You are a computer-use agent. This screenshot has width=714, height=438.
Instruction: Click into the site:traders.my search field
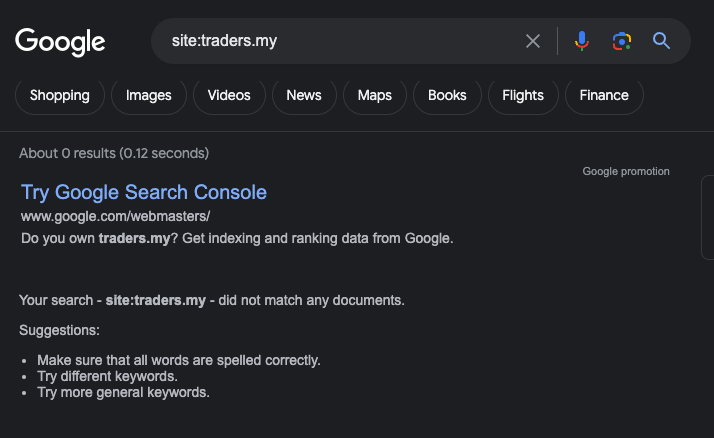340,41
